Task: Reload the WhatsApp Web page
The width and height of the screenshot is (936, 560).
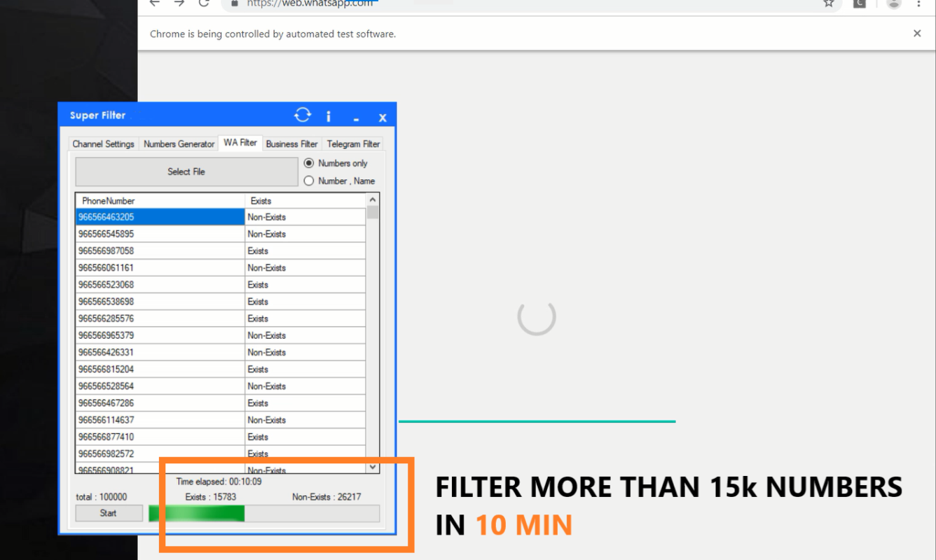Action: (204, 3)
